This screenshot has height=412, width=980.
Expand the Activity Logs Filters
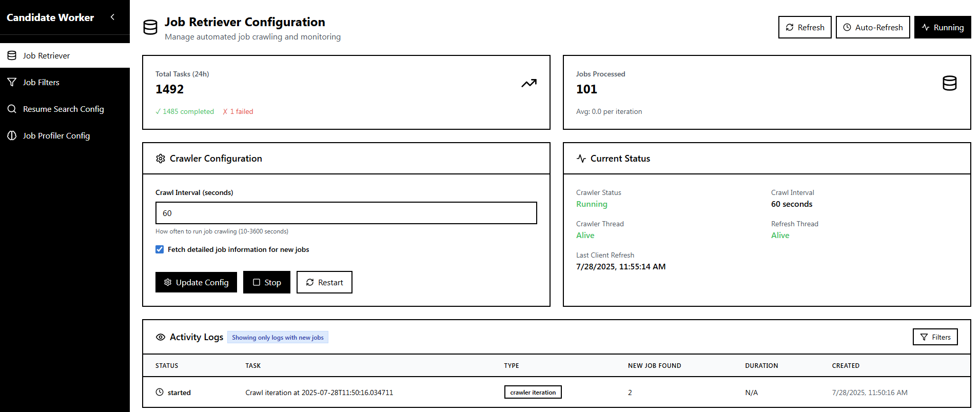tap(935, 337)
